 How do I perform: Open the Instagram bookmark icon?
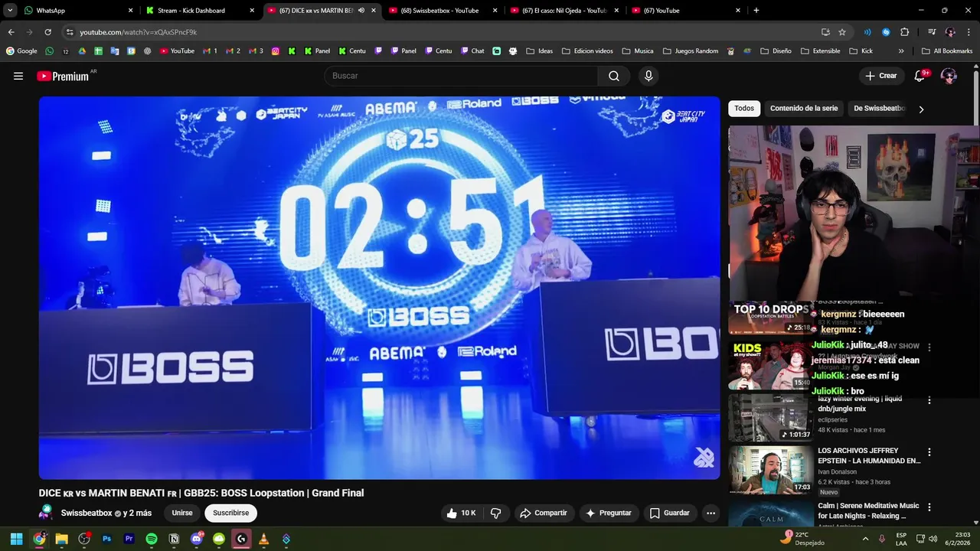point(276,51)
